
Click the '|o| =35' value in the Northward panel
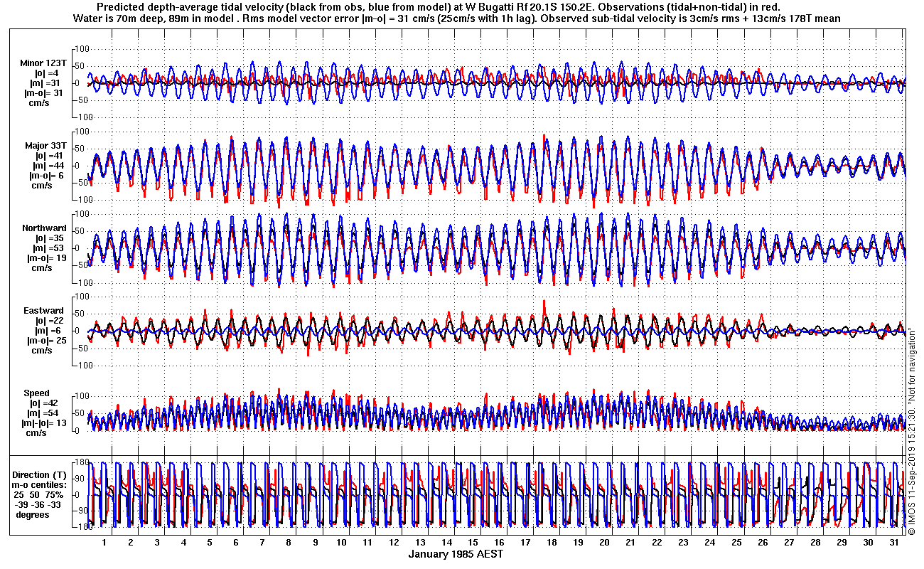point(49,238)
